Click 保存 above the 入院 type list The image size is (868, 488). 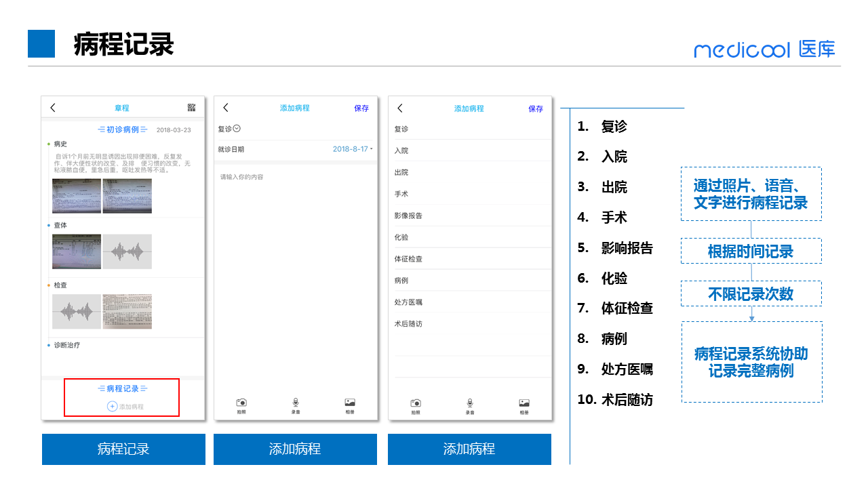[x=536, y=109]
